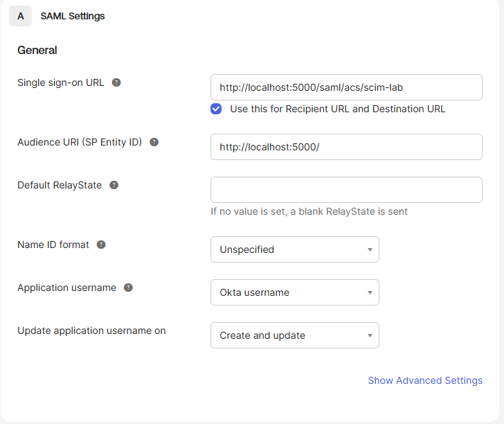Viewport: 504px width, 424px height.
Task: Click the SAML Settings heading
Action: [x=73, y=16]
